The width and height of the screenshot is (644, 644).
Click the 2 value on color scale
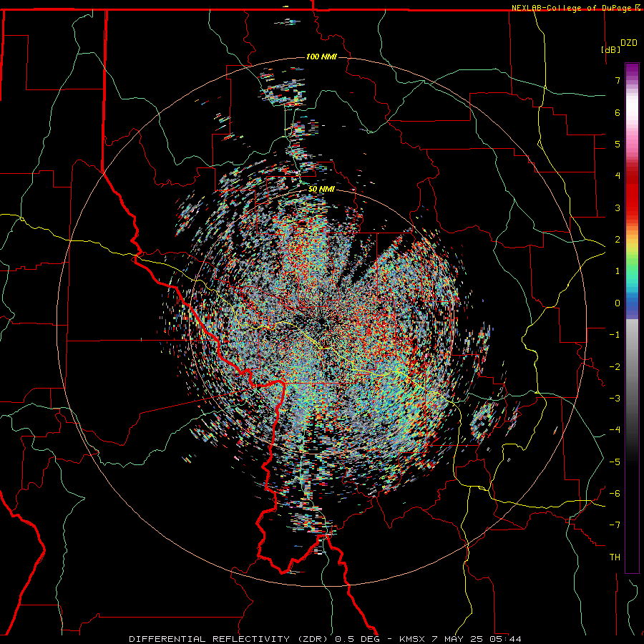tap(618, 240)
